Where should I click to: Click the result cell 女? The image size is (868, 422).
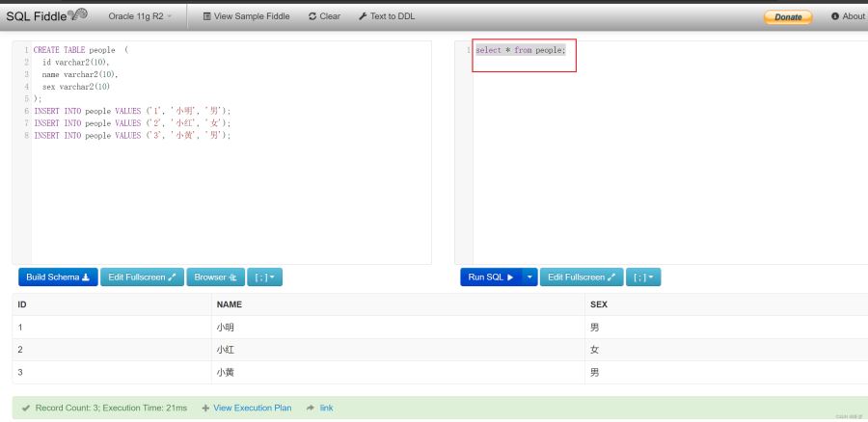pyautogui.click(x=594, y=350)
